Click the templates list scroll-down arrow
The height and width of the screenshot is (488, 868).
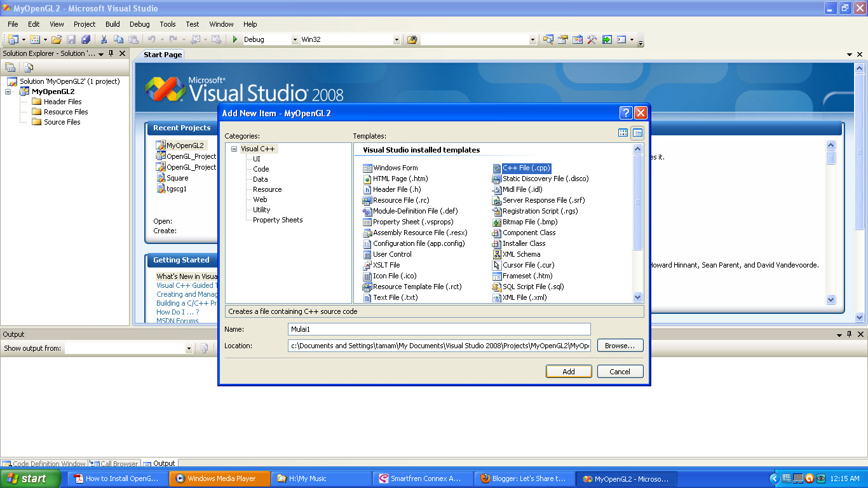click(638, 297)
